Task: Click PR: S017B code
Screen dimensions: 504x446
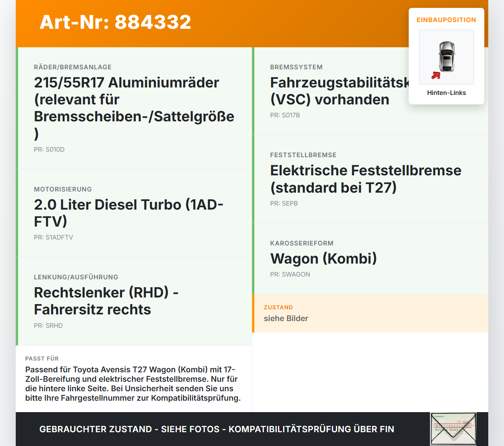Action: point(285,115)
